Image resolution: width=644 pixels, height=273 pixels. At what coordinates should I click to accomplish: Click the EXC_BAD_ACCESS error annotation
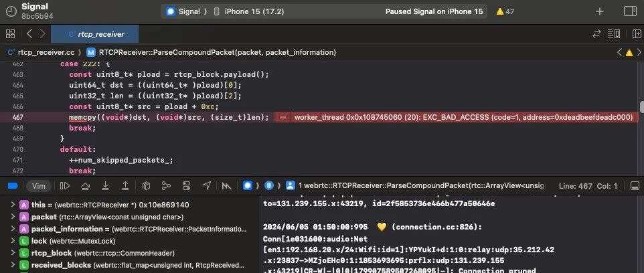pyautogui.click(x=464, y=117)
